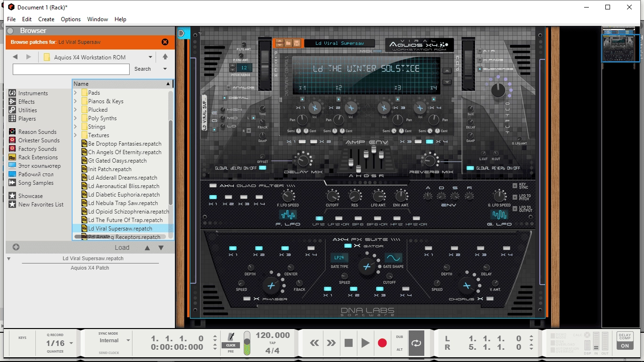Open the Factory Sounds location
Screen dimensions: 644x362
(37, 149)
